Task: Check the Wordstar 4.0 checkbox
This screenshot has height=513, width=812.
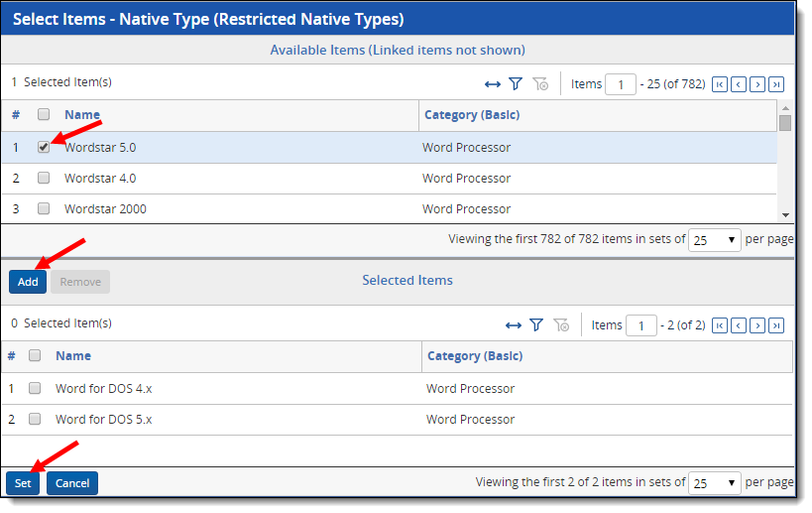Action: click(x=44, y=179)
